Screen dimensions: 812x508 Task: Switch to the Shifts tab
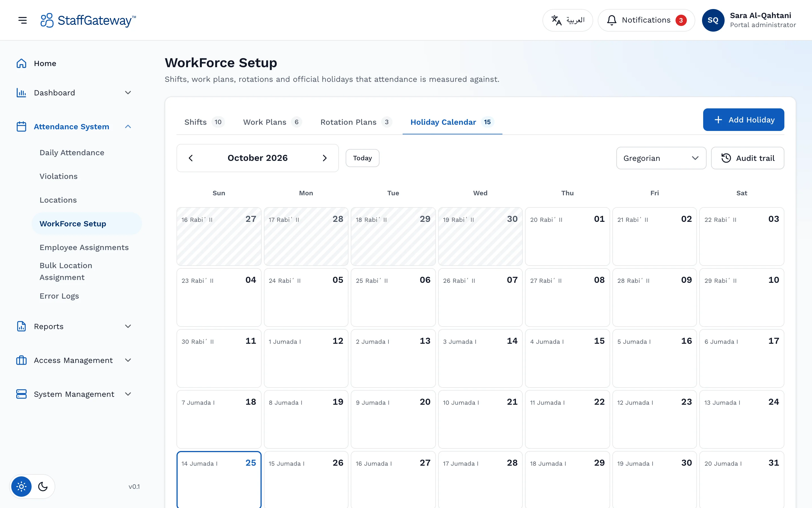[204, 122]
